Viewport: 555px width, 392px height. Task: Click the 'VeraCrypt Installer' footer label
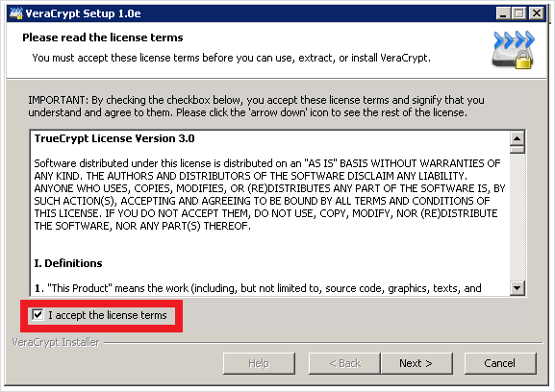[x=56, y=342]
